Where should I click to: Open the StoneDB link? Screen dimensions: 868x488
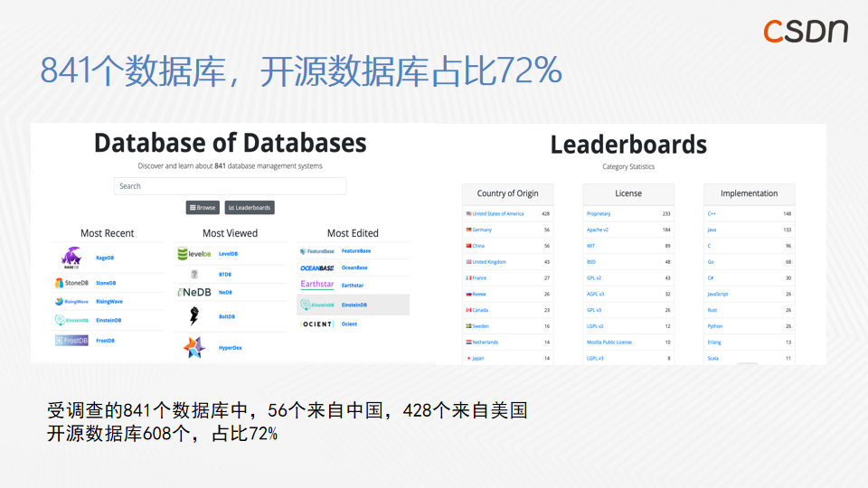[106, 283]
